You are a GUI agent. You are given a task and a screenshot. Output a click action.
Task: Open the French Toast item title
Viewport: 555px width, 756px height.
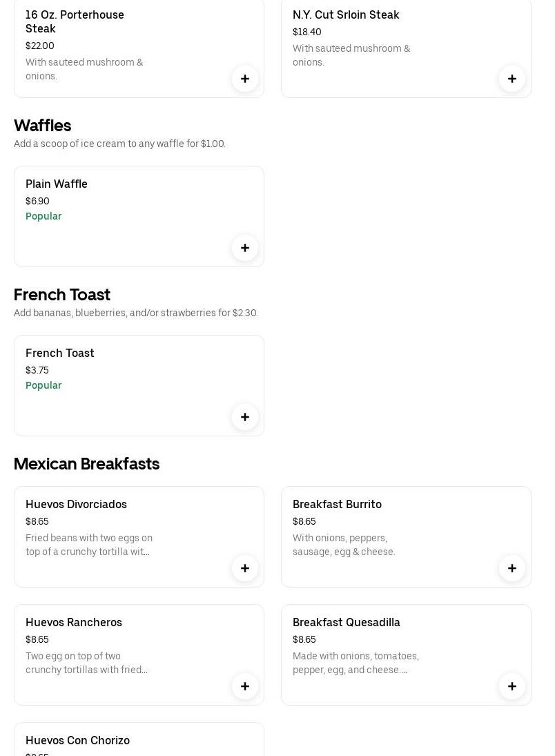(x=60, y=353)
